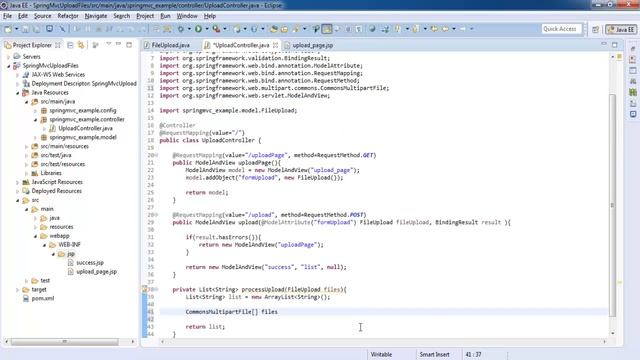Click the Save All toolbar icon
The width and height of the screenshot is (640, 360).
coord(37,29)
